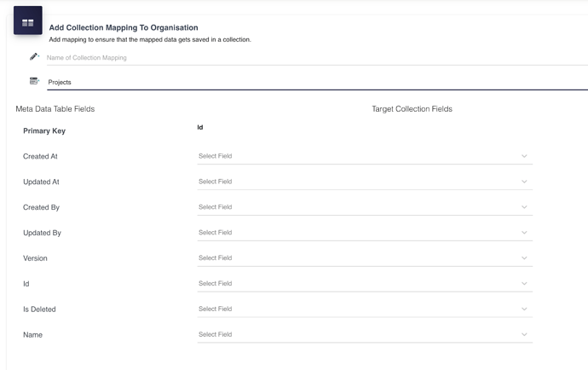Image resolution: width=588 pixels, height=370 pixels.
Task: Click the Is Deleted field label
Action: click(39, 309)
